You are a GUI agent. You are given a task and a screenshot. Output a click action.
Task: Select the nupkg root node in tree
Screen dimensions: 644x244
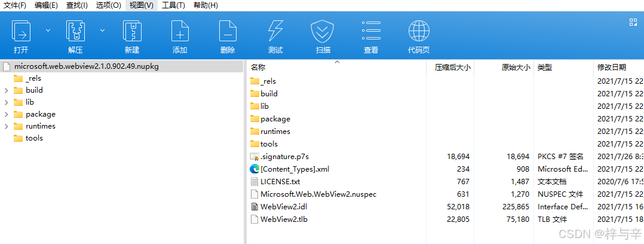[122, 66]
